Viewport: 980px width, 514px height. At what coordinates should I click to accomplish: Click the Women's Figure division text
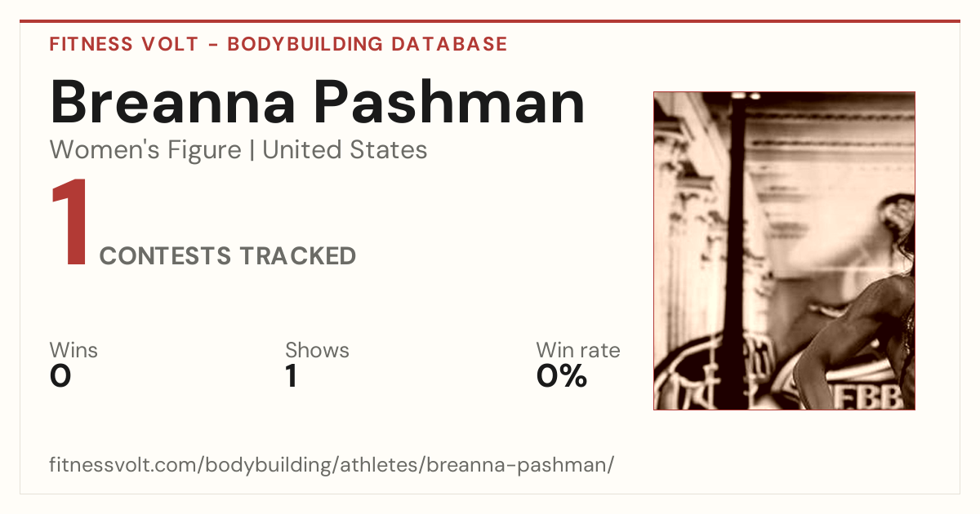click(145, 150)
